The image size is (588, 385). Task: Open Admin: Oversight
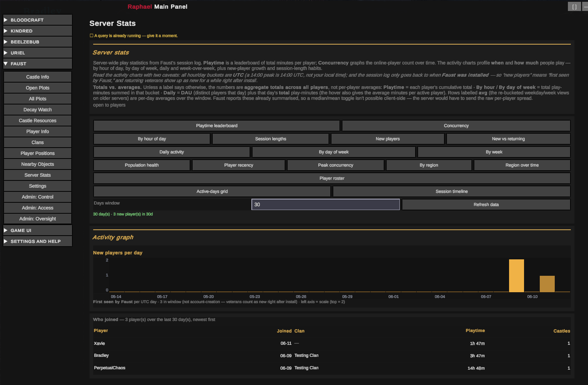coord(38,219)
